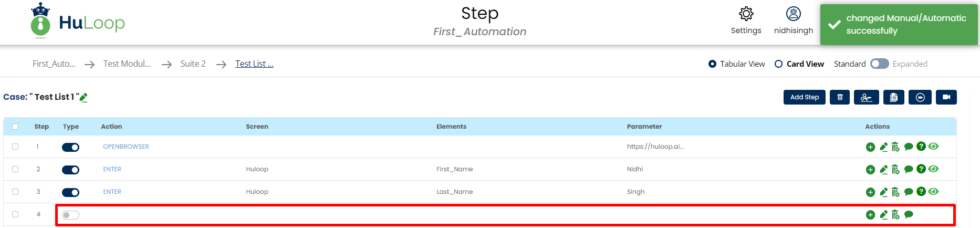This screenshot has height=228, width=980.
Task: Go to Suite 2 breadcrumb link
Action: [193, 64]
